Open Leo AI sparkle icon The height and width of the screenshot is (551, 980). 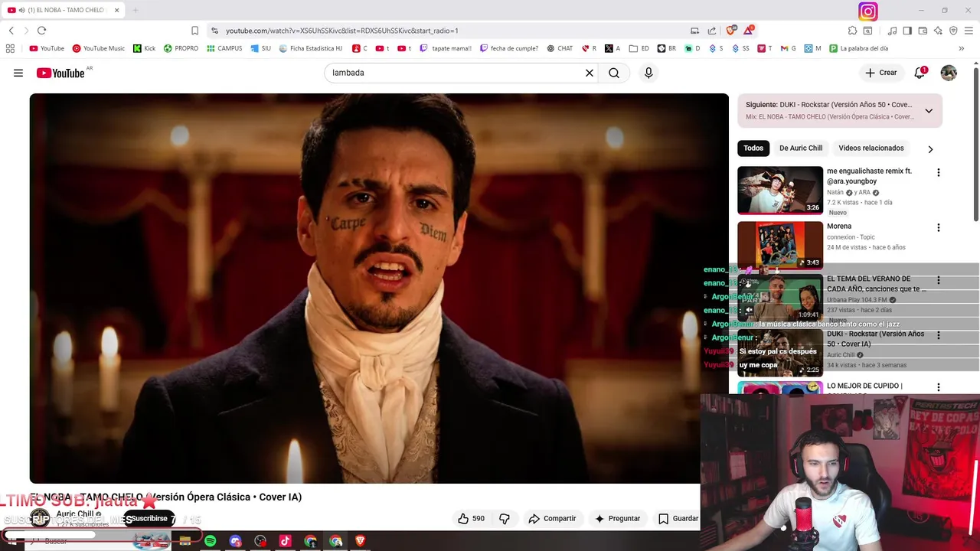938,31
